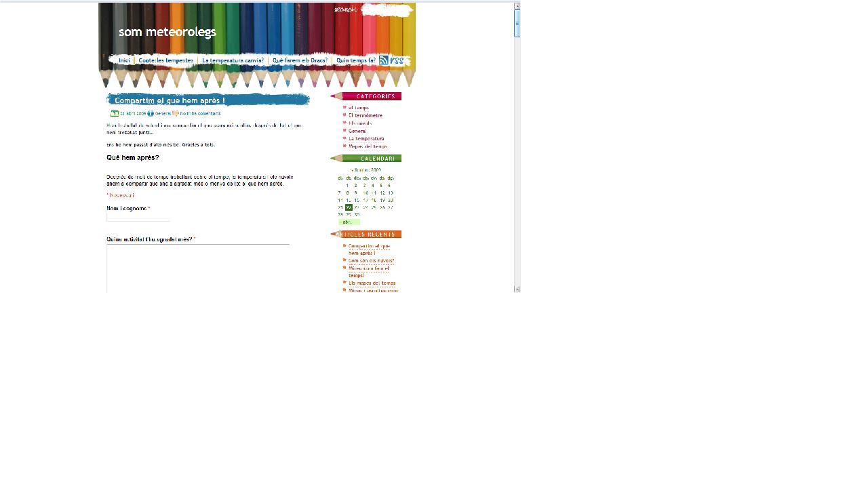Screen dimensions: 868x488
Task: Go to previous month 'abr.' in calendar
Action: [x=347, y=222]
